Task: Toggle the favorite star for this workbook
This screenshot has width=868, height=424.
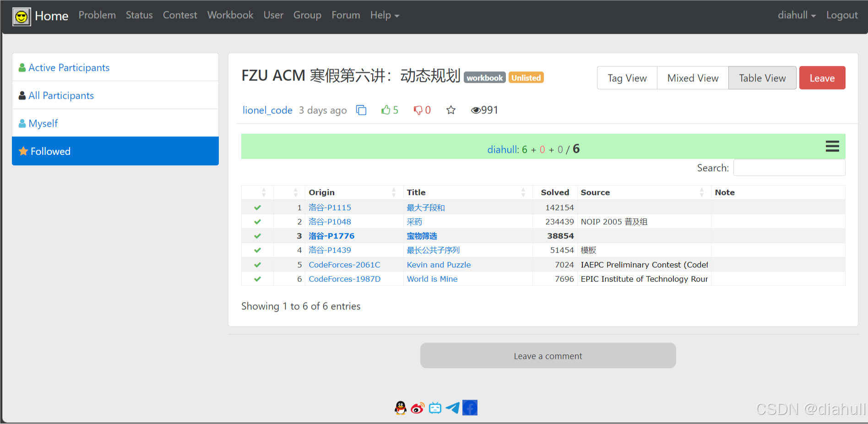Action: coord(451,110)
